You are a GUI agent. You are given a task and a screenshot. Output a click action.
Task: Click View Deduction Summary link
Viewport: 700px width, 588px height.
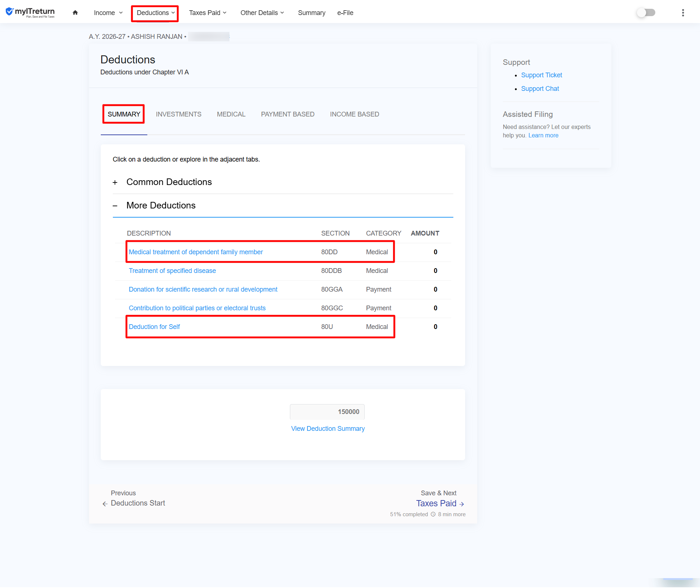(x=328, y=429)
